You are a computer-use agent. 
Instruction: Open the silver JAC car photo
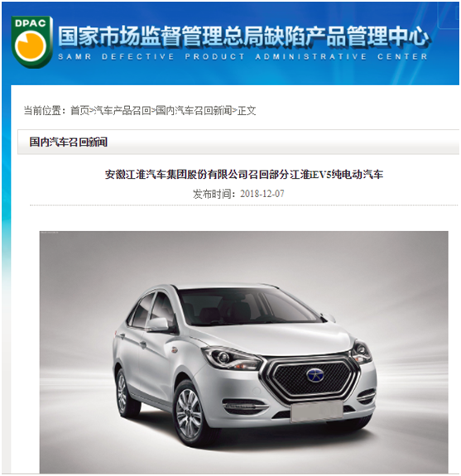[x=243, y=352]
